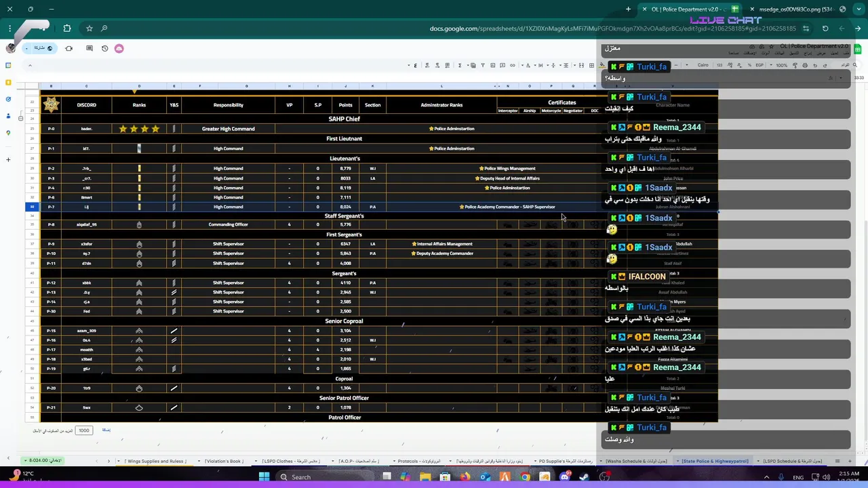Open the browser extensions puzzle icon
Image resolution: width=868 pixels, height=488 pixels.
coord(67,28)
